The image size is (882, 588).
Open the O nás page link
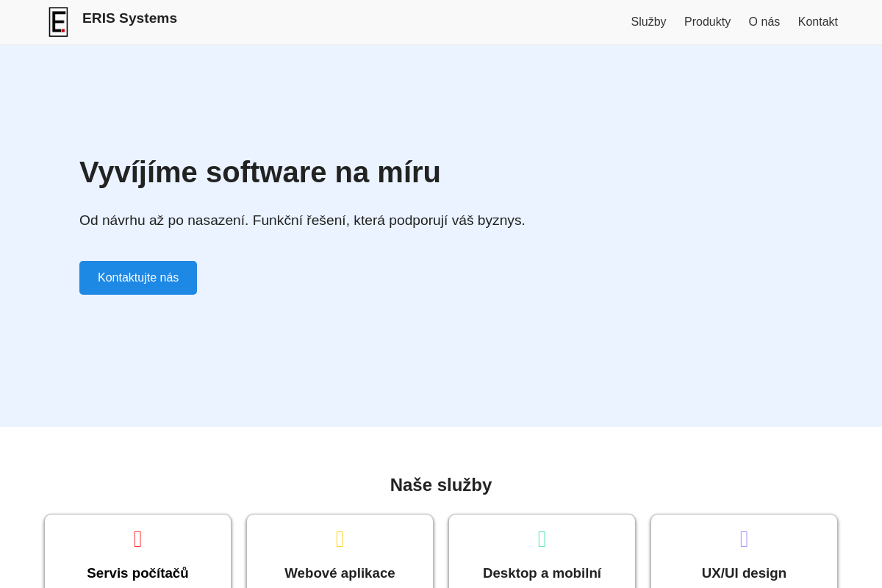tap(764, 22)
